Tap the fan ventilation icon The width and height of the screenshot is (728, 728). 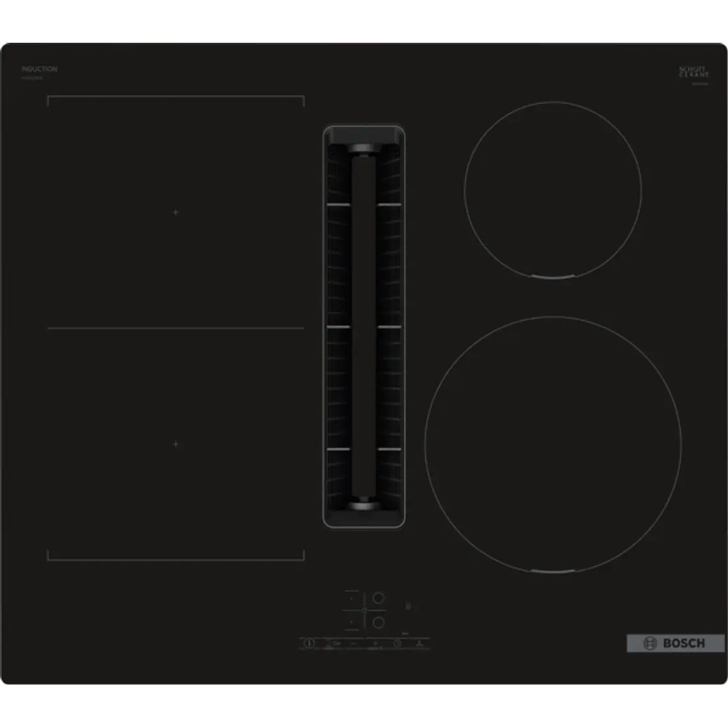tap(419, 644)
